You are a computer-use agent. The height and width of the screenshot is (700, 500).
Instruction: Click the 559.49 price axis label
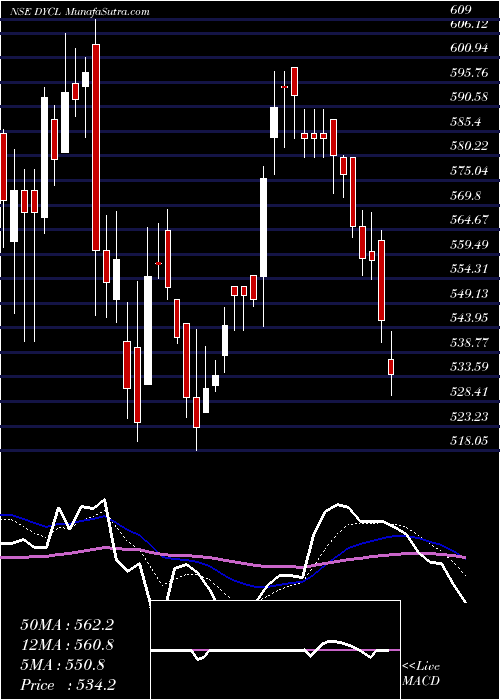pyautogui.click(x=469, y=245)
